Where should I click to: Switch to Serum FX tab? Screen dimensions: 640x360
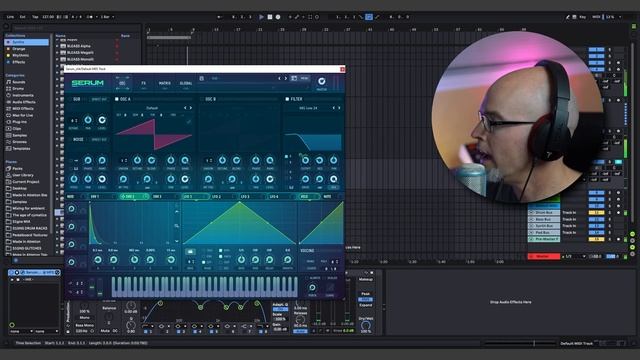(x=143, y=83)
